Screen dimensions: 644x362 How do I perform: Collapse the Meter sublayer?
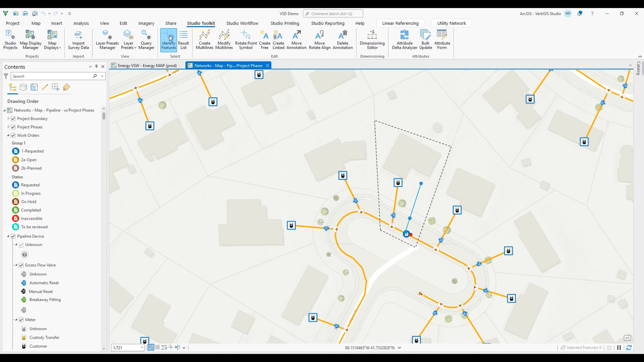[16, 320]
